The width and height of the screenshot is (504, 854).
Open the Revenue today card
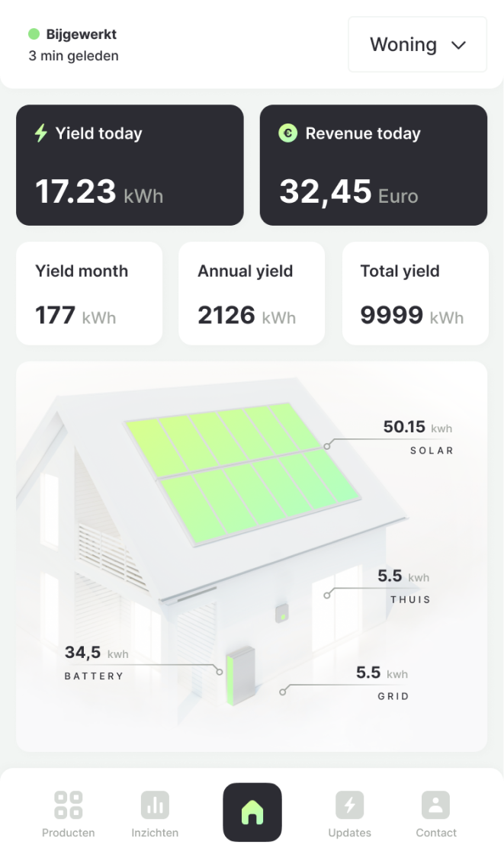click(374, 165)
